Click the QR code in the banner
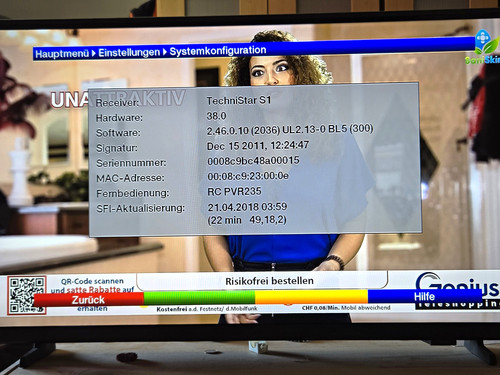This screenshot has height=375, width=500. (26, 295)
